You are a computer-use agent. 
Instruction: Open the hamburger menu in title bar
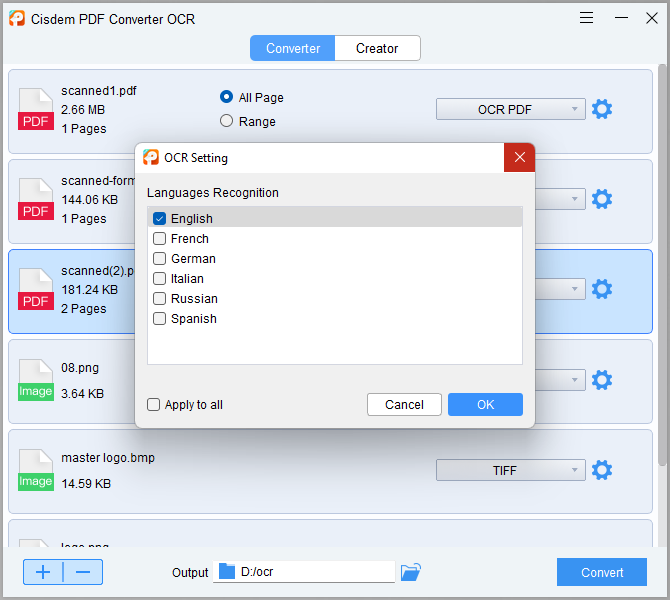(587, 17)
